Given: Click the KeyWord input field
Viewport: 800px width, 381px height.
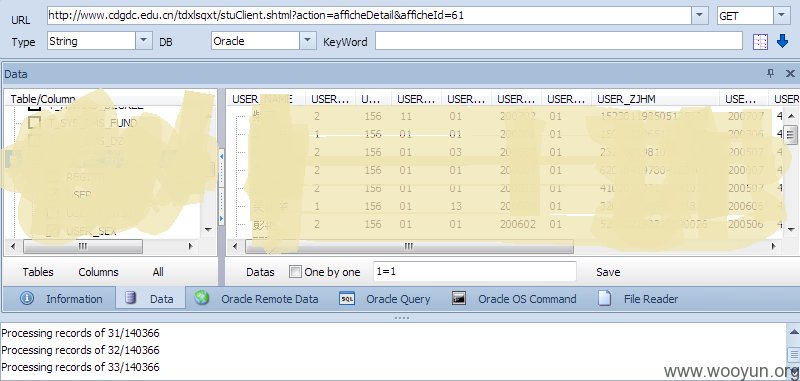Looking at the screenshot, I should pos(559,41).
